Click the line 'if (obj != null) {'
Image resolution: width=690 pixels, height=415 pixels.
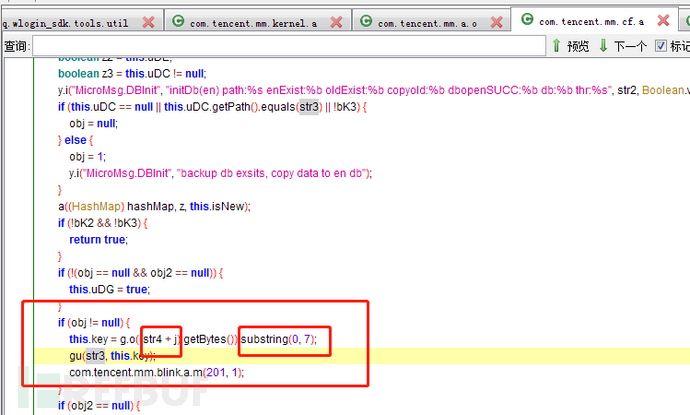(x=94, y=323)
